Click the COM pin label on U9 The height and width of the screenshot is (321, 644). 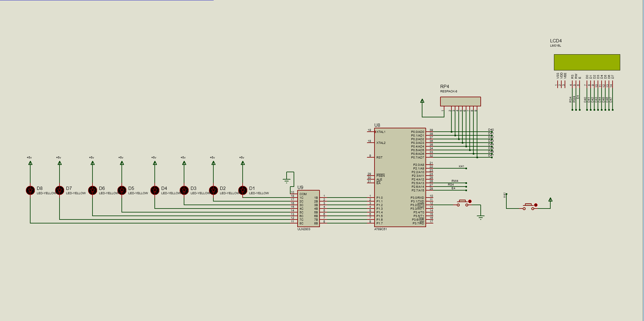(x=303, y=194)
